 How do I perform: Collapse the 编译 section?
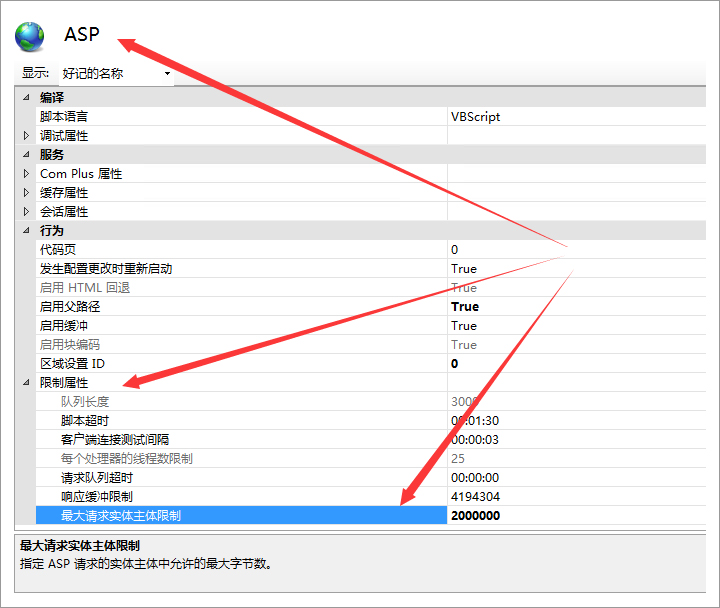[26, 97]
